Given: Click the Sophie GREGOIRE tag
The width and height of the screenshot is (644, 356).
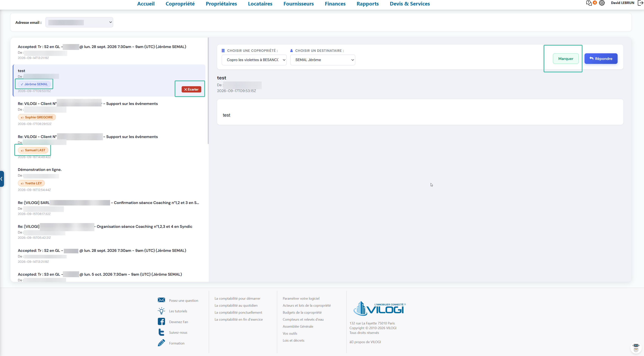Looking at the screenshot, I should [37, 117].
